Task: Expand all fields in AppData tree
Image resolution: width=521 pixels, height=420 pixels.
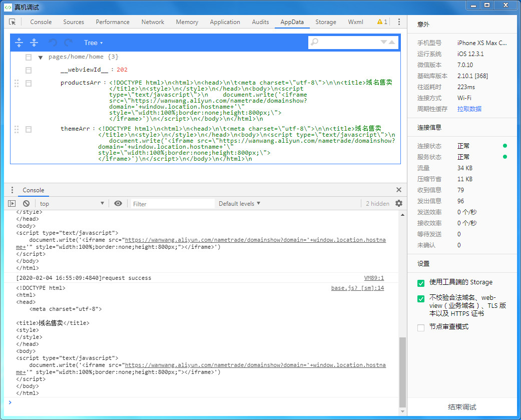Action: point(19,43)
